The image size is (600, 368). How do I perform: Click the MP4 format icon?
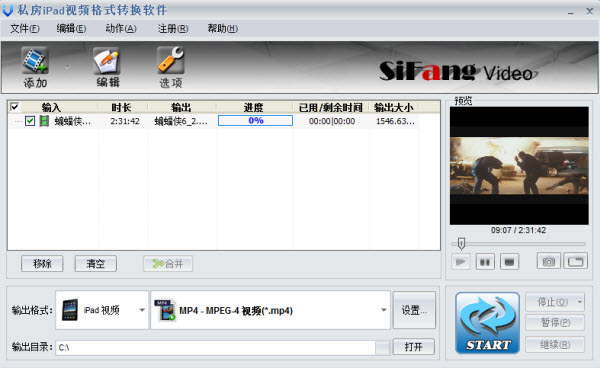pos(165,310)
